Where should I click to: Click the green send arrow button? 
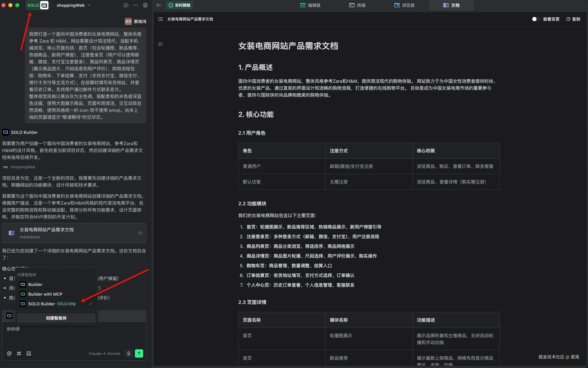139,353
